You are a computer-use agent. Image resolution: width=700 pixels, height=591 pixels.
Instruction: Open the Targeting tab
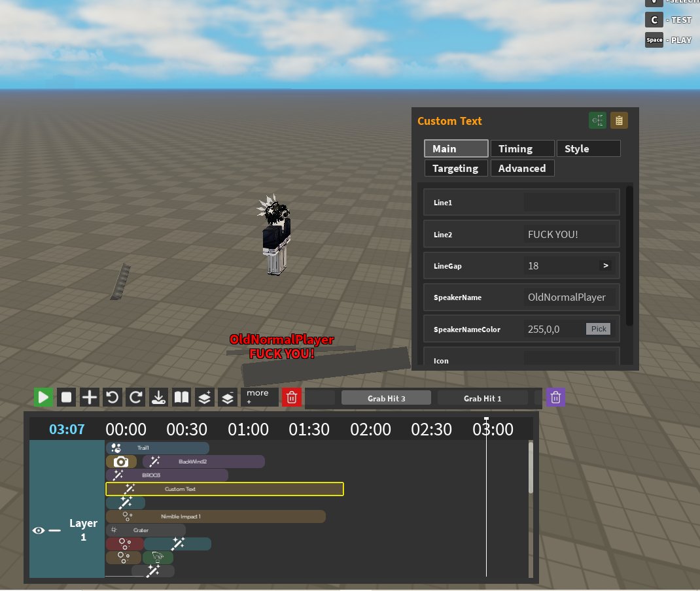click(456, 168)
